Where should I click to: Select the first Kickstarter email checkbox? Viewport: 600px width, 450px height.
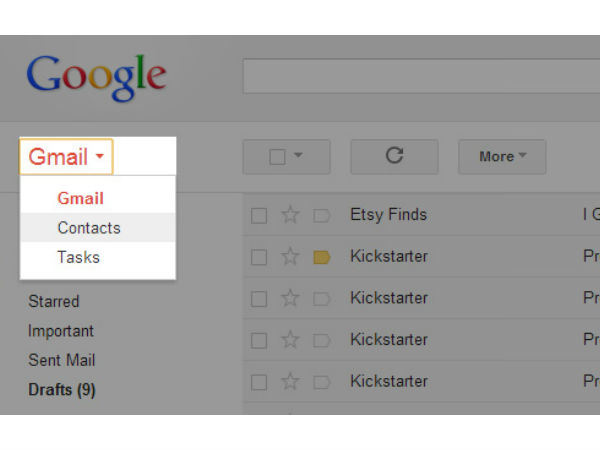[x=259, y=257]
